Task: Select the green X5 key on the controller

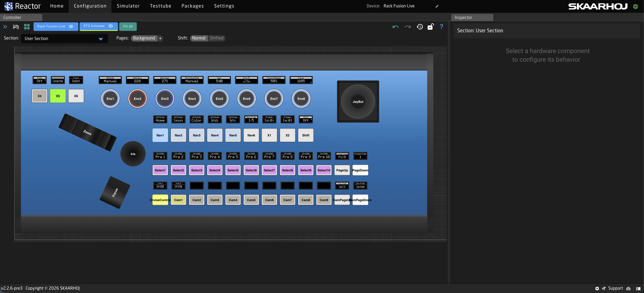Action: (58, 96)
